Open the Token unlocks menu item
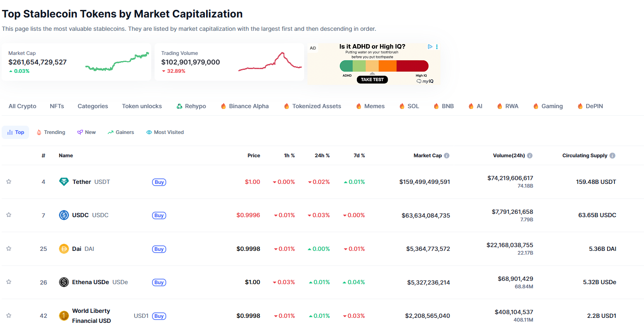The height and width of the screenshot is (327, 644). coord(142,106)
